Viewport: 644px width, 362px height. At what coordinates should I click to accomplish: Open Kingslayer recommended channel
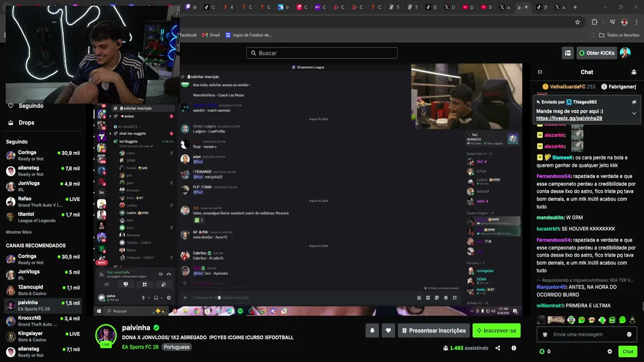[x=43, y=336]
